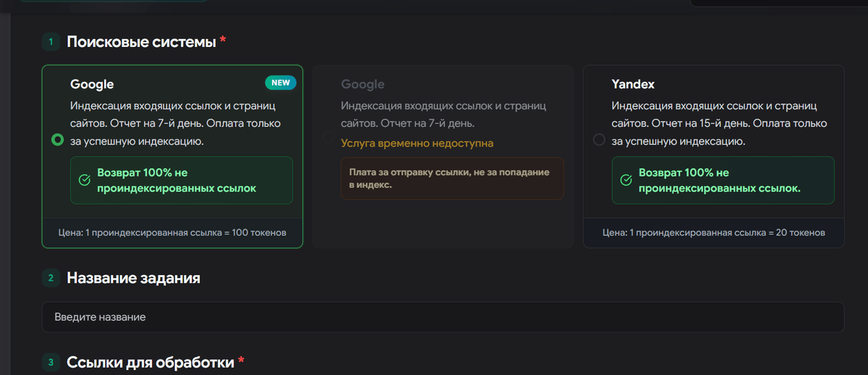Click the greyed-out Google card title
Viewport: 868px width, 375px height.
click(362, 85)
